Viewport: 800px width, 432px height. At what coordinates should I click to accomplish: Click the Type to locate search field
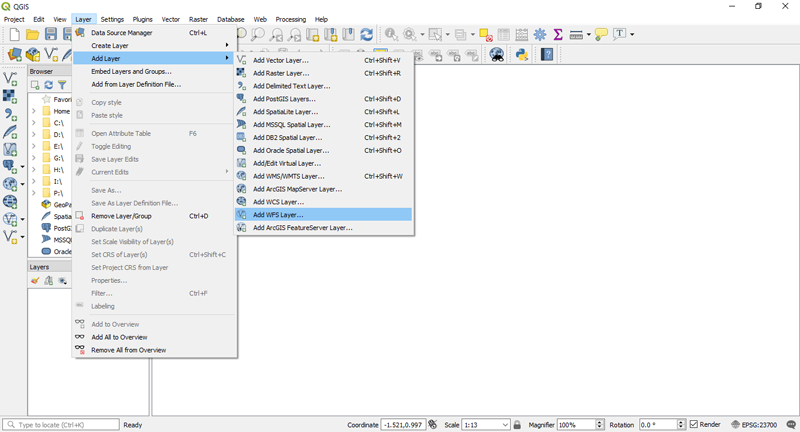pyautogui.click(x=61, y=424)
